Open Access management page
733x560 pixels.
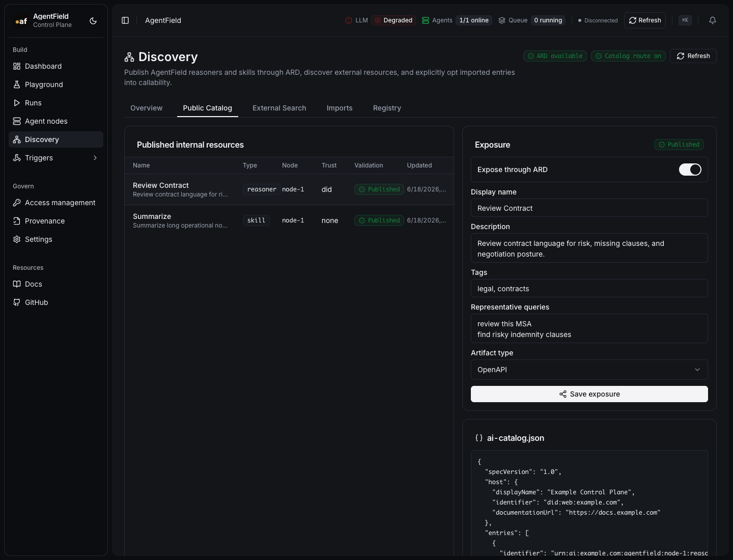pyautogui.click(x=56, y=203)
